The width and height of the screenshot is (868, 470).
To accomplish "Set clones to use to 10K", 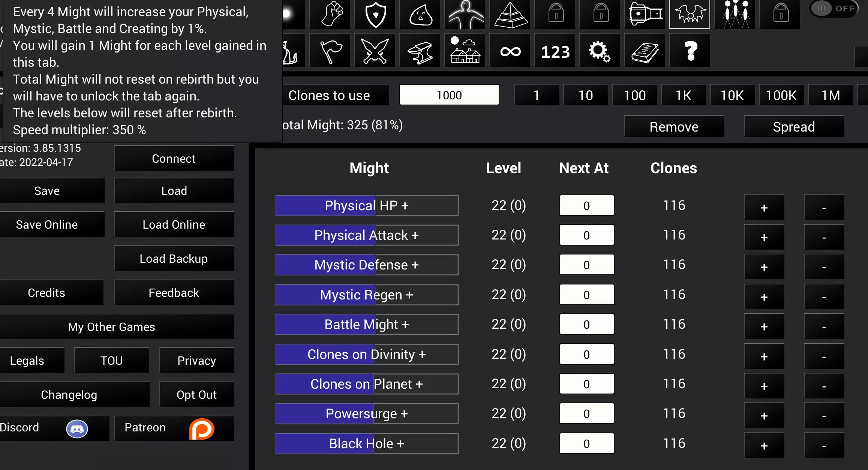I will coord(732,95).
